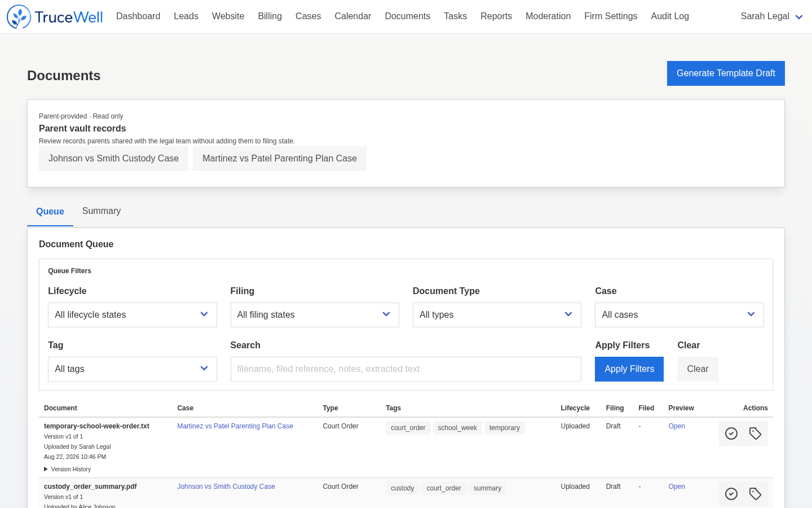812x508 pixels.
Task: Open the Case filter dropdown
Action: pos(679,315)
